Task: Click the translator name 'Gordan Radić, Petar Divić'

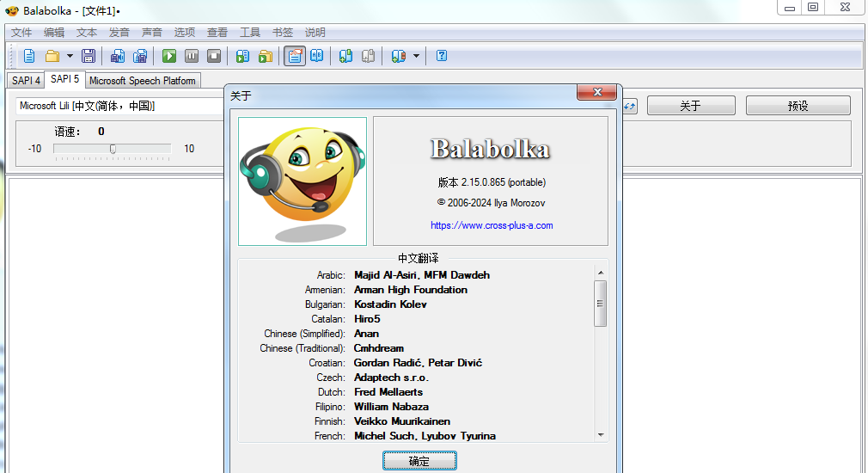Action: (x=418, y=363)
